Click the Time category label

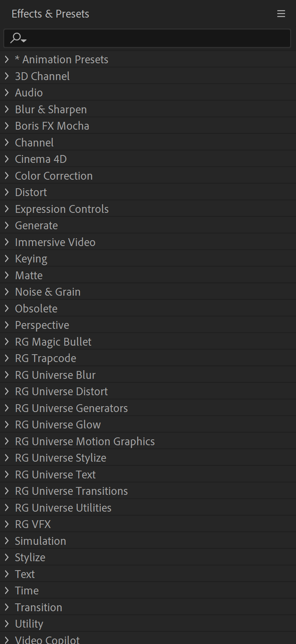(x=27, y=591)
